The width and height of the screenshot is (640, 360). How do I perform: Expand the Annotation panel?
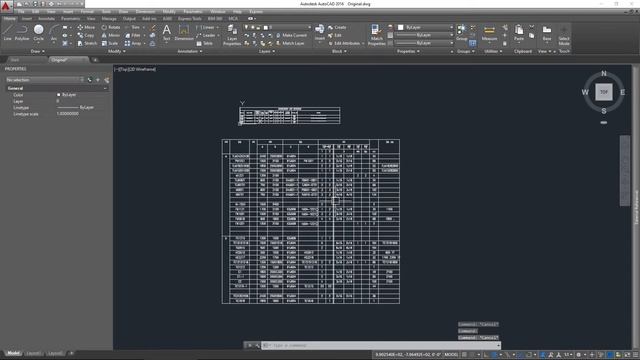tap(190, 51)
